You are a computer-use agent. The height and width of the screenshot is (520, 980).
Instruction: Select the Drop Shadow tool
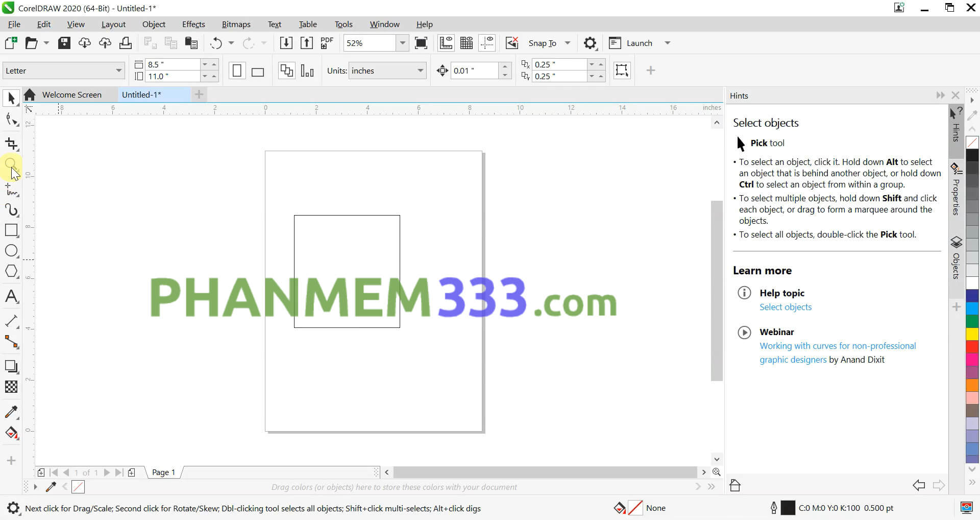coord(11,366)
